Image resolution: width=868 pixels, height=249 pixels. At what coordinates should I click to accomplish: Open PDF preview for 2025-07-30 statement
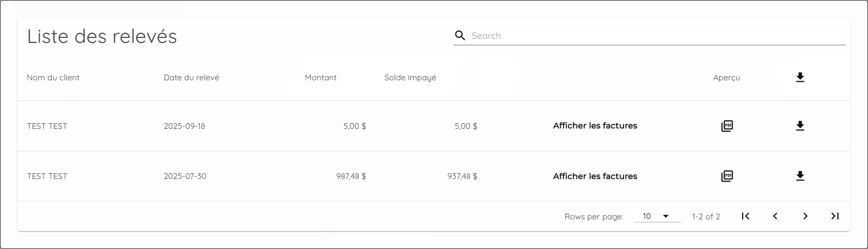(x=727, y=176)
